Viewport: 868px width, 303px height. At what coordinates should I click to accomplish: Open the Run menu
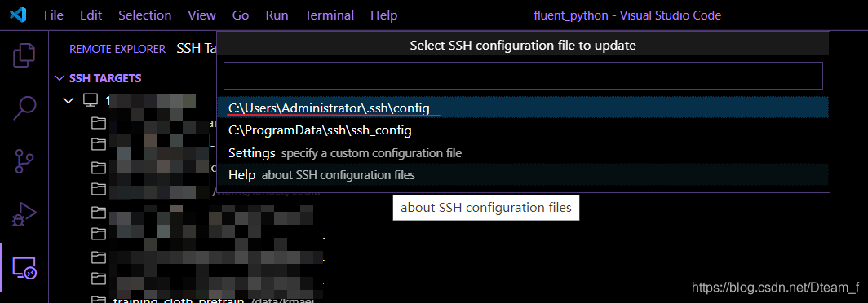point(277,15)
